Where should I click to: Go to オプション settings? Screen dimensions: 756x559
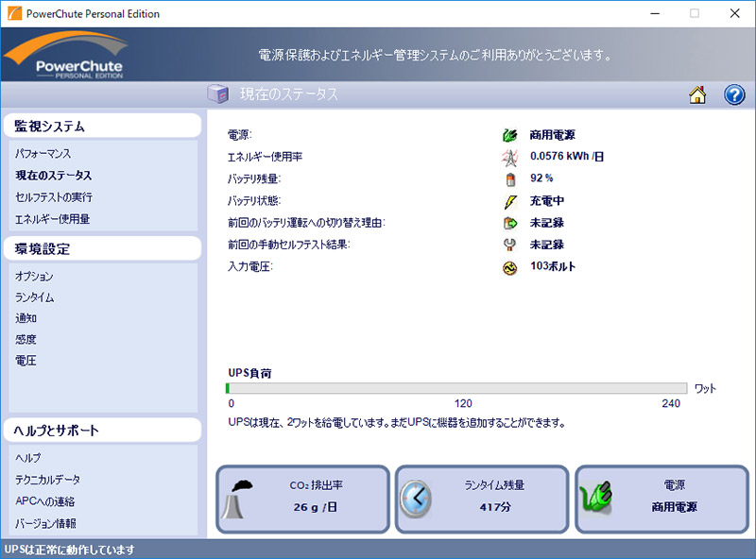coord(34,277)
